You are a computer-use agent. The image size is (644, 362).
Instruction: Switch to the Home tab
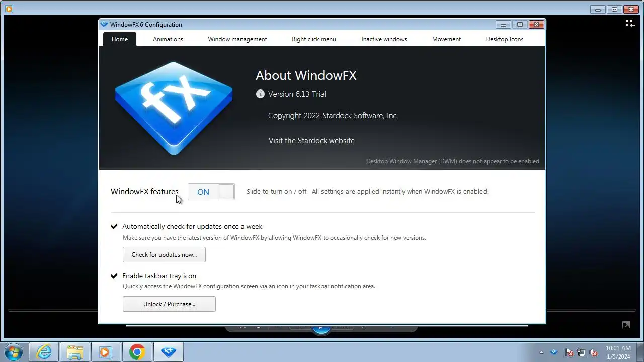click(x=120, y=39)
